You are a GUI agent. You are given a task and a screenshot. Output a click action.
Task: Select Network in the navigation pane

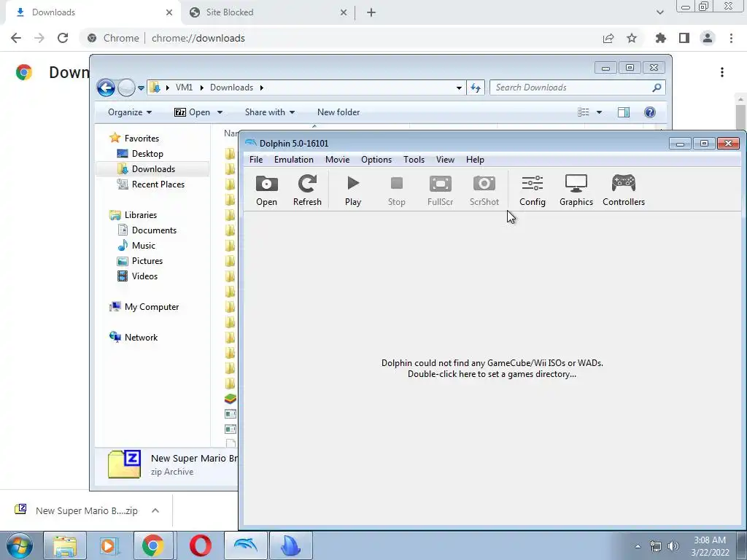point(141,337)
